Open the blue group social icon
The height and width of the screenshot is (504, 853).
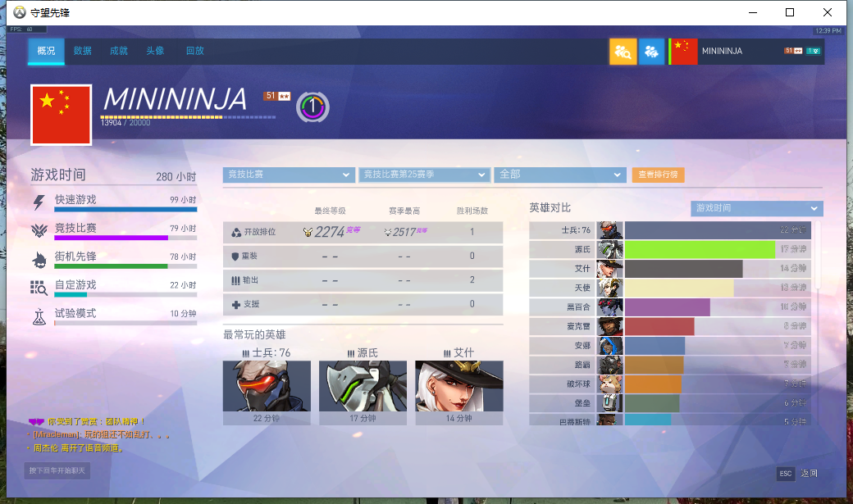tap(652, 51)
